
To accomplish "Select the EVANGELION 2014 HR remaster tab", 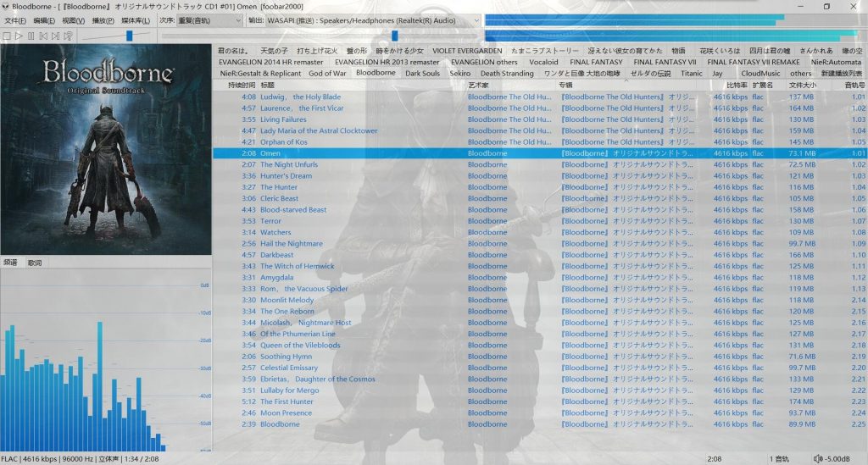I will (x=270, y=62).
